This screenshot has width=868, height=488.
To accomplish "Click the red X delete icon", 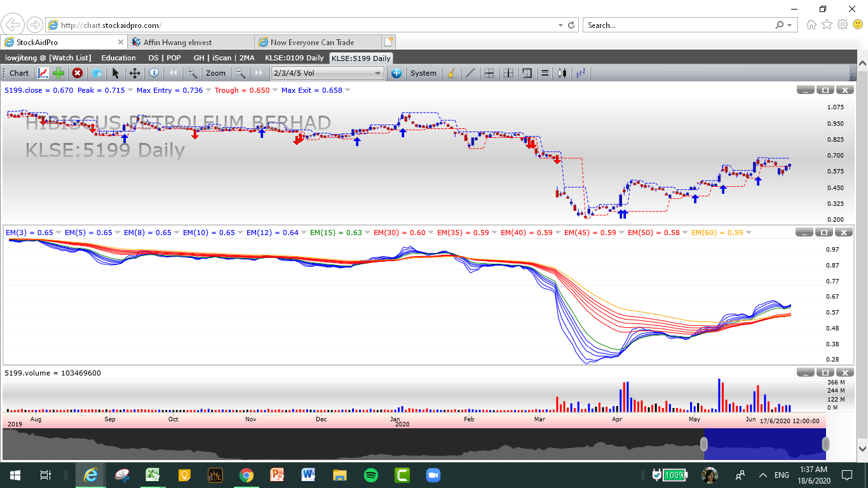I will pos(77,73).
